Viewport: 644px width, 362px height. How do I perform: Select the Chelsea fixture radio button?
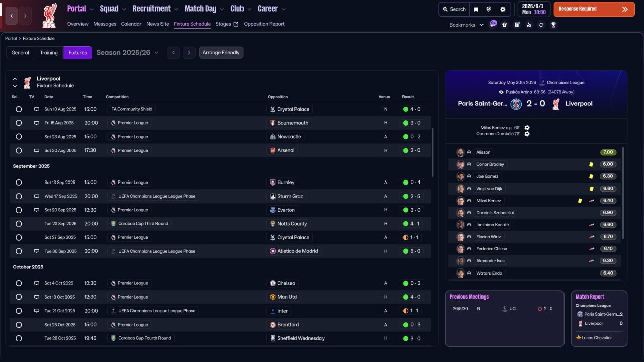click(19, 283)
